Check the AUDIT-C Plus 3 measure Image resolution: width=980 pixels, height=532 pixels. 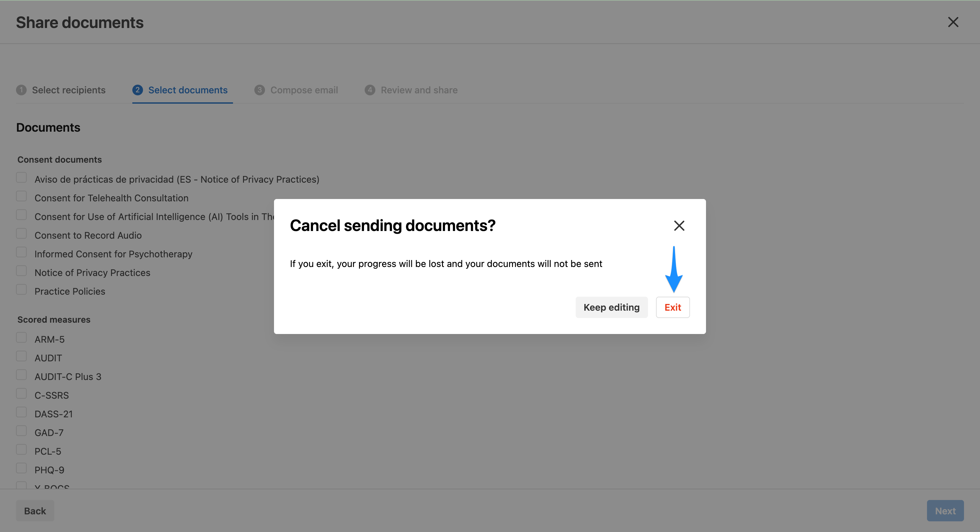(21, 375)
